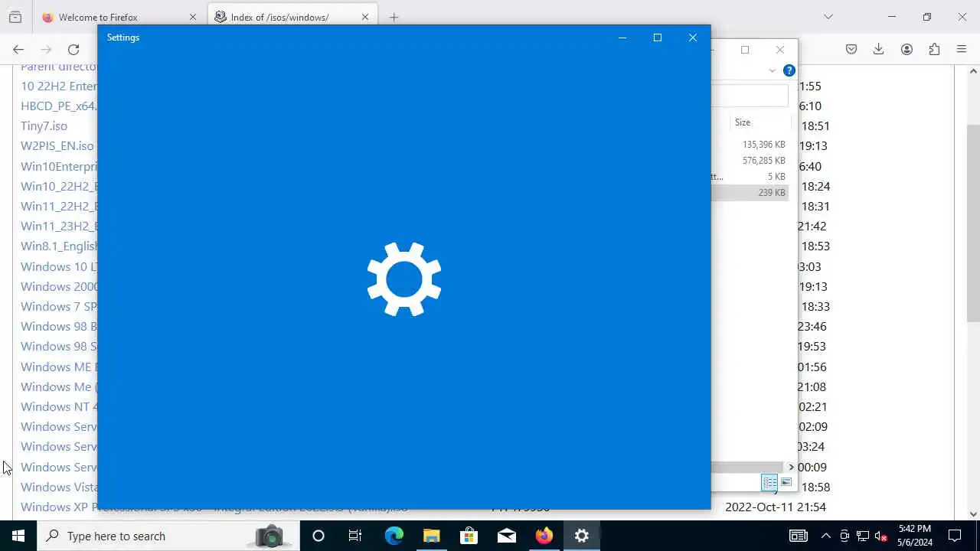Save page to Pocket in Firefox

(x=851, y=49)
